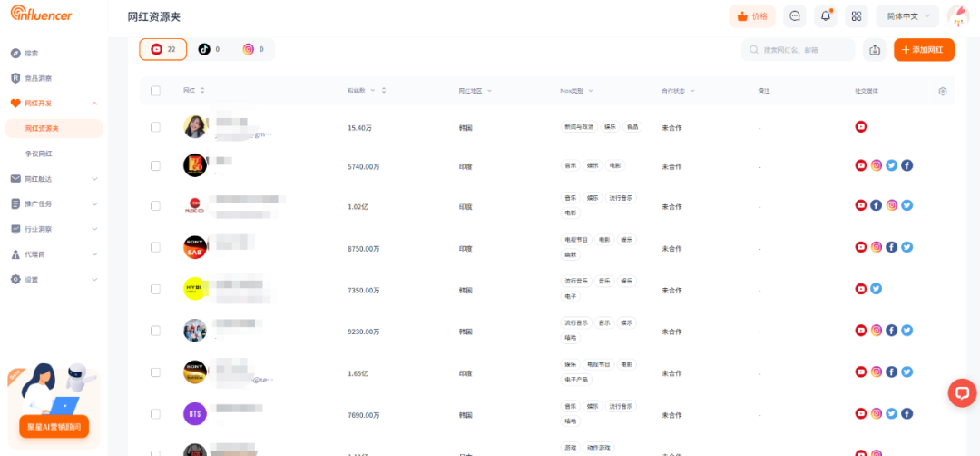Click Twitter icon in the 5740.00万 row
The image size is (980, 456).
891,165
